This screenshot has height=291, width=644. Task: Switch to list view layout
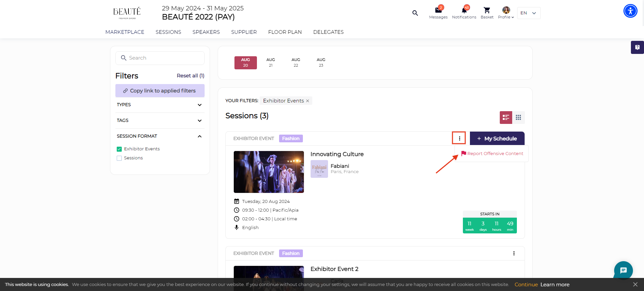tap(506, 118)
